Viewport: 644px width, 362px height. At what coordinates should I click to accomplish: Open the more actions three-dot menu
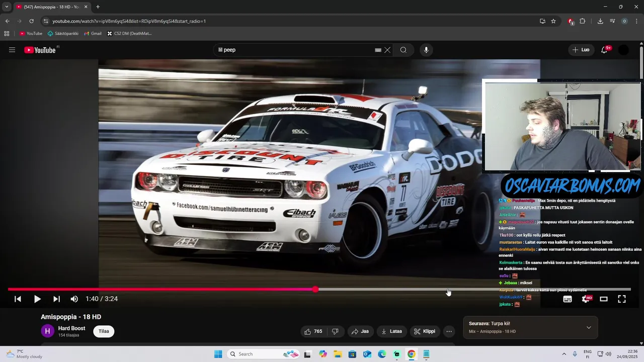(449, 331)
